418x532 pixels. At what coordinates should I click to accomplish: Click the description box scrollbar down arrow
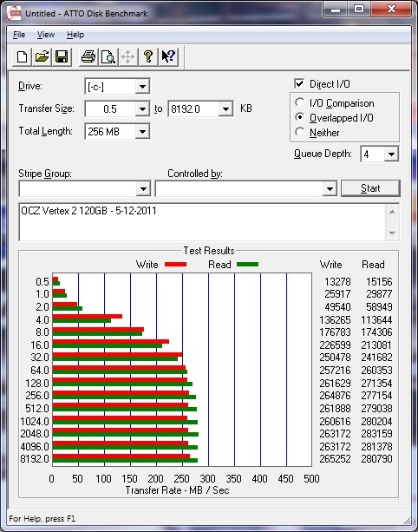point(392,233)
